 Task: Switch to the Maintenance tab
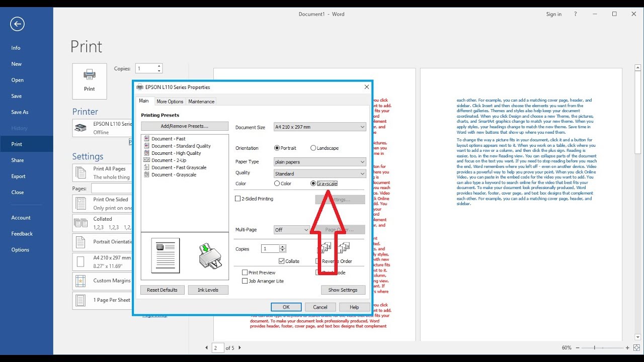point(201,102)
